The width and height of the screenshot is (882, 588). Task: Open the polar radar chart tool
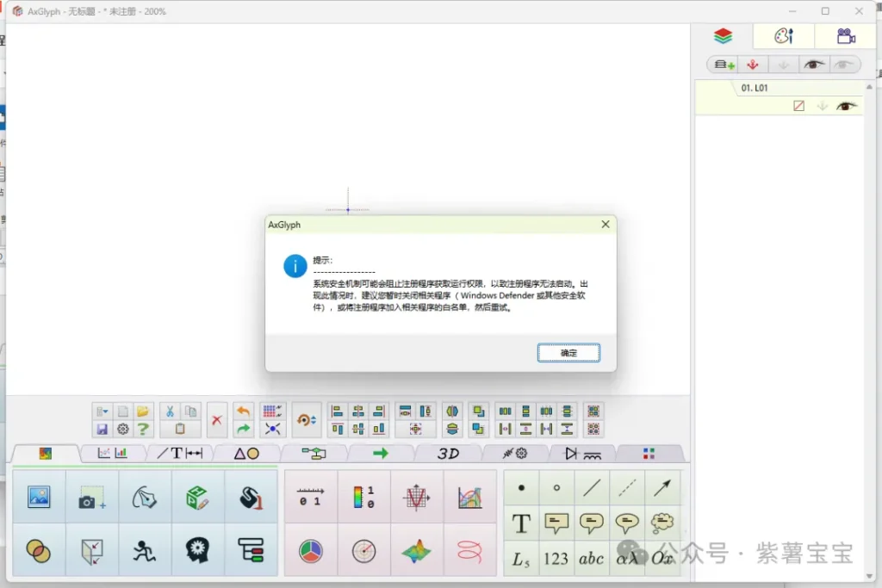[x=363, y=551]
